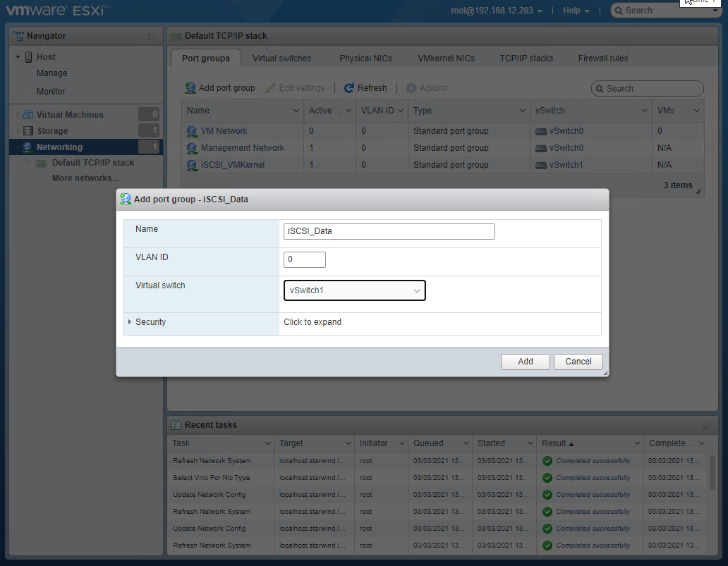Viewport: 728px width, 566px height.
Task: Open the VLAN ID column dropdown arrow
Action: [x=401, y=111]
